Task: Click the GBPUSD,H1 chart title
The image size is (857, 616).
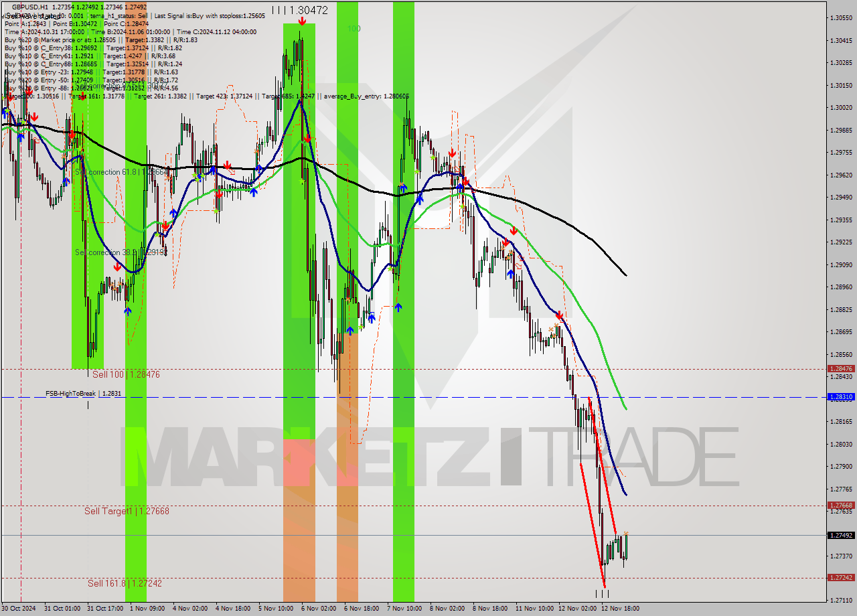Action: pyautogui.click(x=30, y=6)
